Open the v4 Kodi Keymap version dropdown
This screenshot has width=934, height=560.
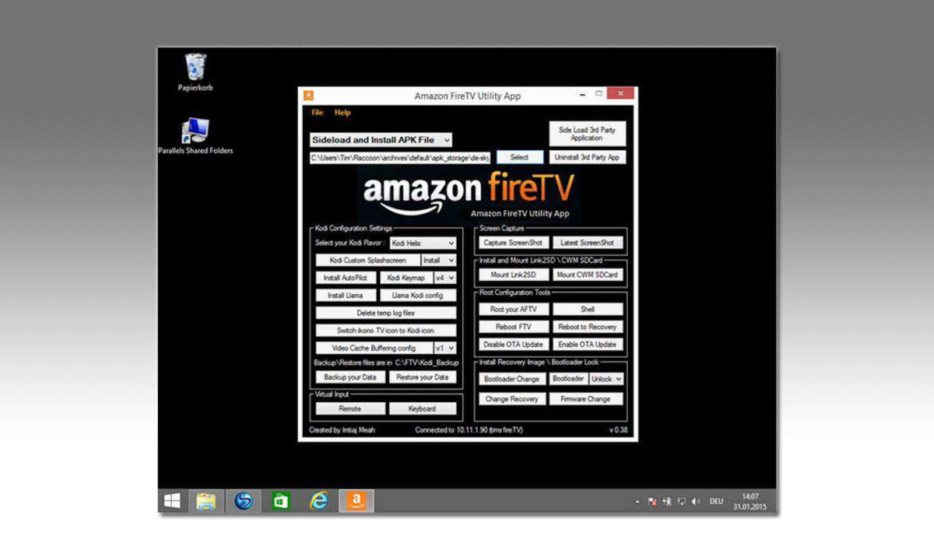(445, 278)
